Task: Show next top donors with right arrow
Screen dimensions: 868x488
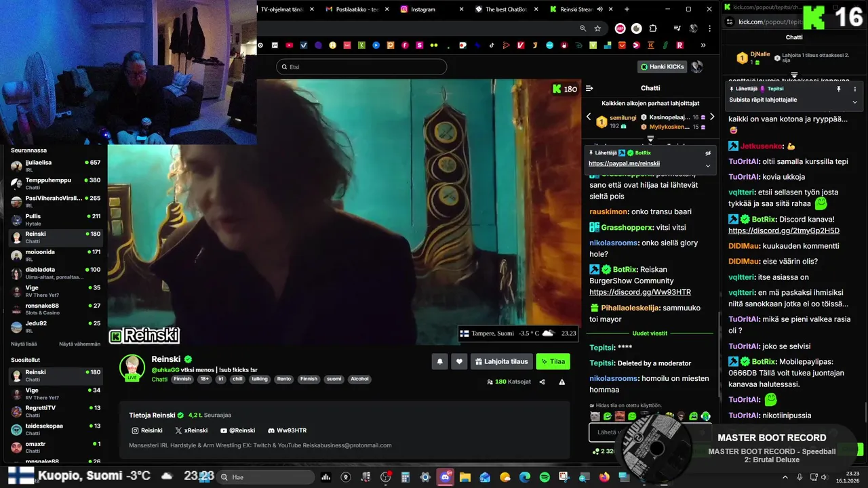Action: pos(712,117)
